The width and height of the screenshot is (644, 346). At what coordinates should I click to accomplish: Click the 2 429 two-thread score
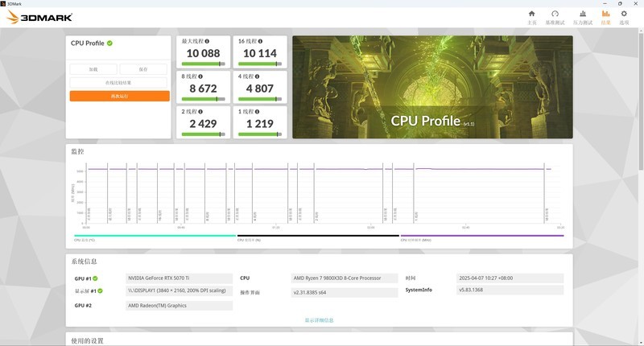coord(204,124)
